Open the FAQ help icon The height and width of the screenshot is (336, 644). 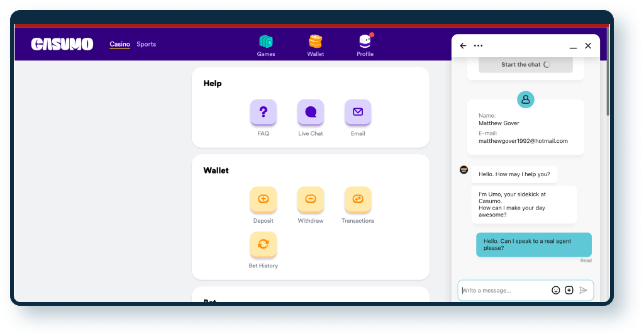pos(264,113)
